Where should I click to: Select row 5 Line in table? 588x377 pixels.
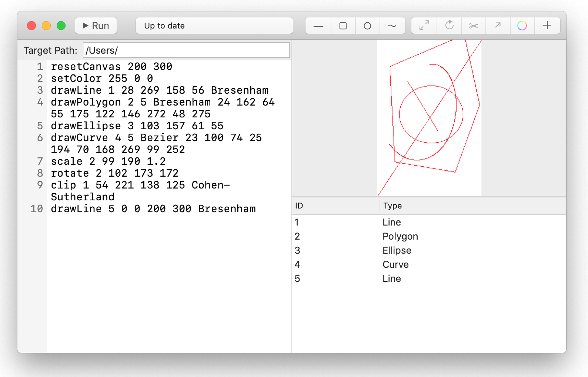click(x=429, y=278)
